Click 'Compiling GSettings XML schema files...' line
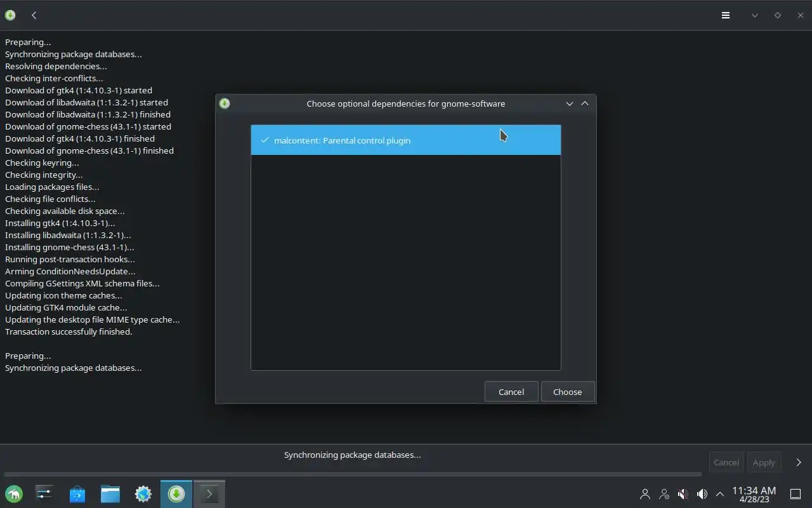812x508 pixels. coord(82,283)
